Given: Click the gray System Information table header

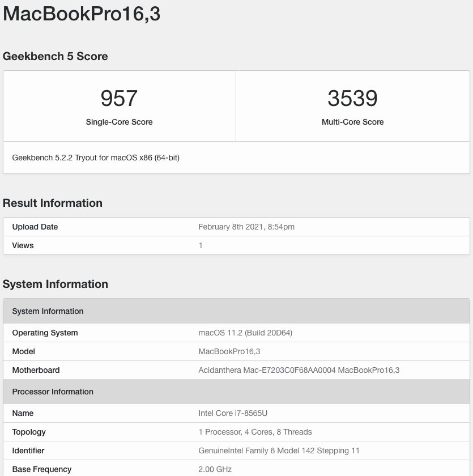Looking at the screenshot, I should coord(236,311).
